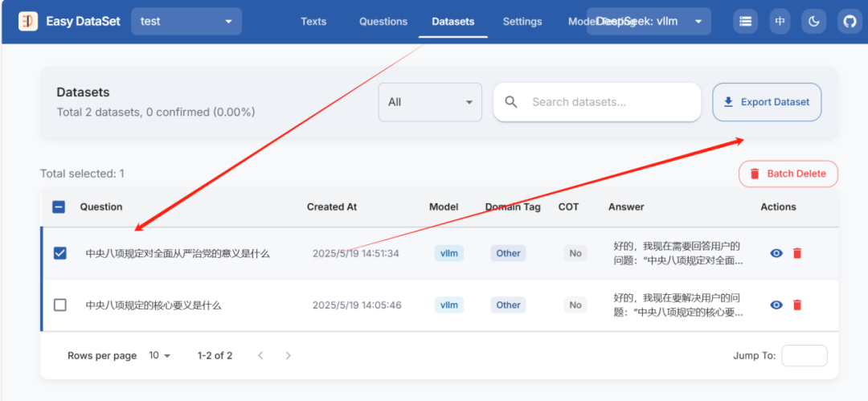Click the Answer column header

(x=626, y=207)
